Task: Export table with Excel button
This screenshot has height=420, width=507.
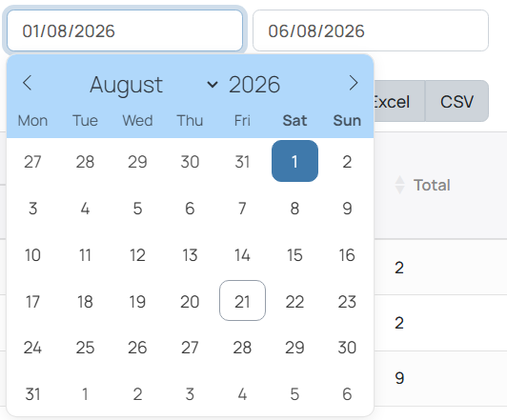Action: point(399,102)
